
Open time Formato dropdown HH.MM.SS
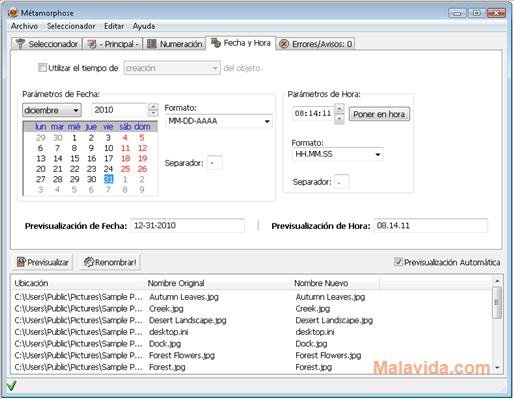click(337, 154)
